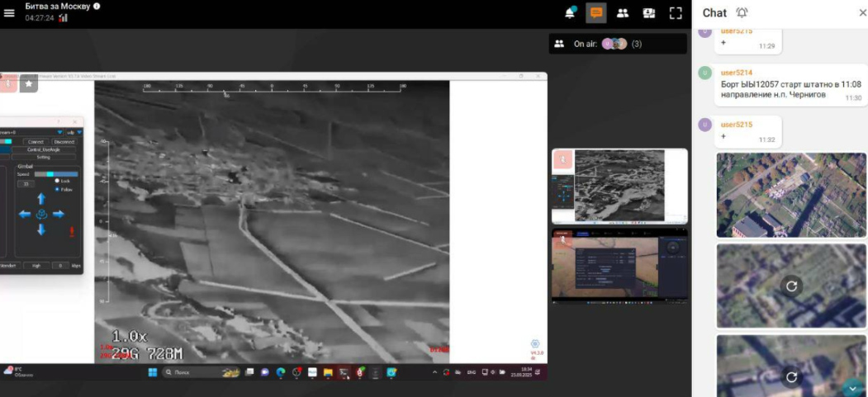Screen dimensions: 868x397
Task: Click the gimbal center reset icon
Action: [x=41, y=214]
